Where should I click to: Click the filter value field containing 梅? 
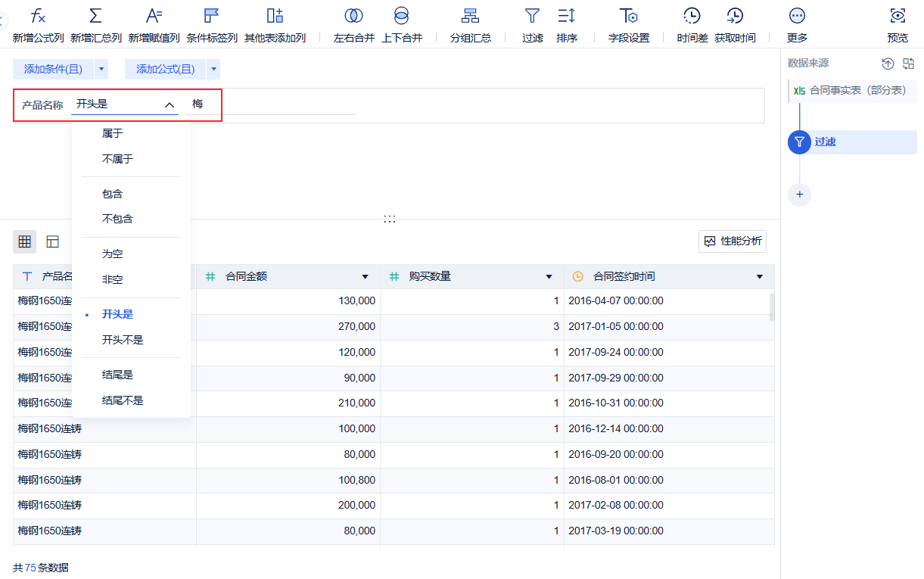point(271,104)
